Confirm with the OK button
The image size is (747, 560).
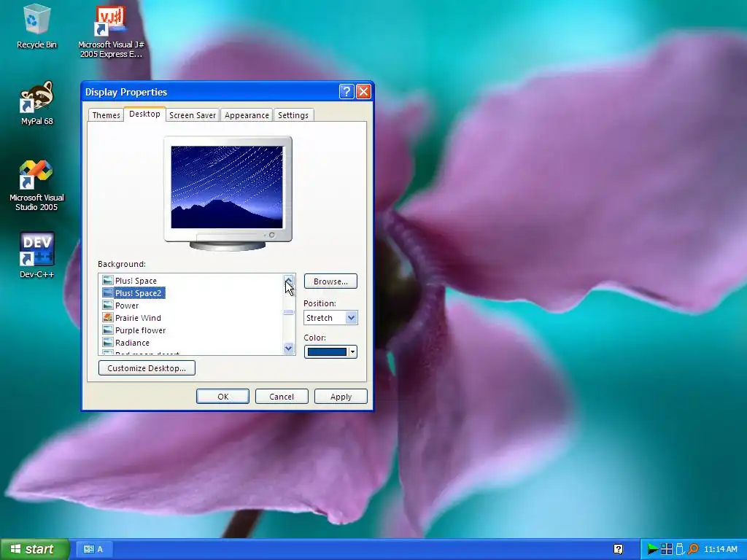223,397
